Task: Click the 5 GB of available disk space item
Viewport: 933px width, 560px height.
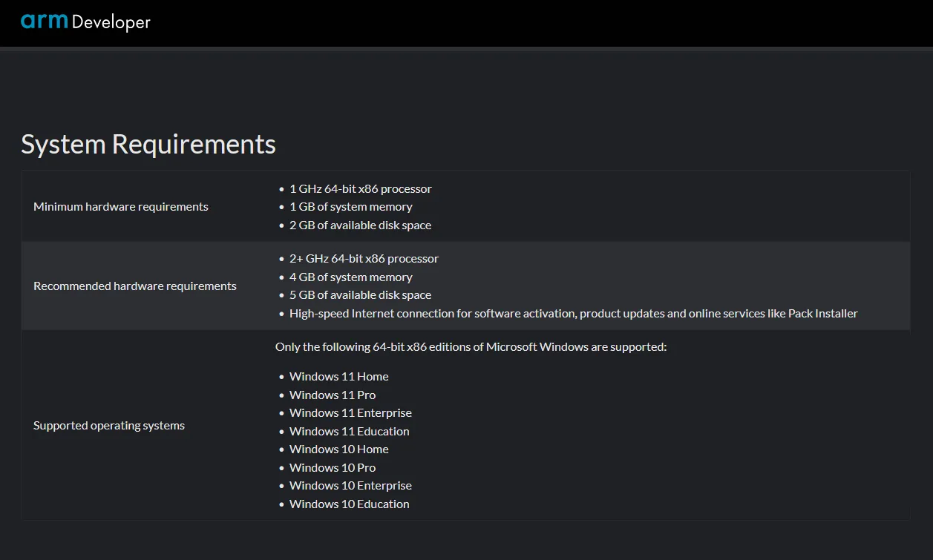Action: 360,295
